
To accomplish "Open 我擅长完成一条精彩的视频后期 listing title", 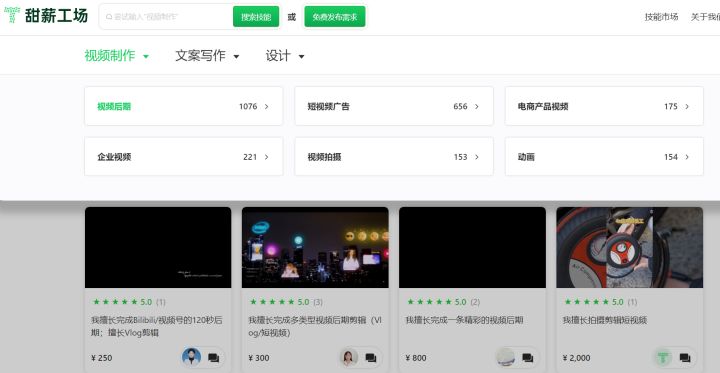I will [464, 320].
